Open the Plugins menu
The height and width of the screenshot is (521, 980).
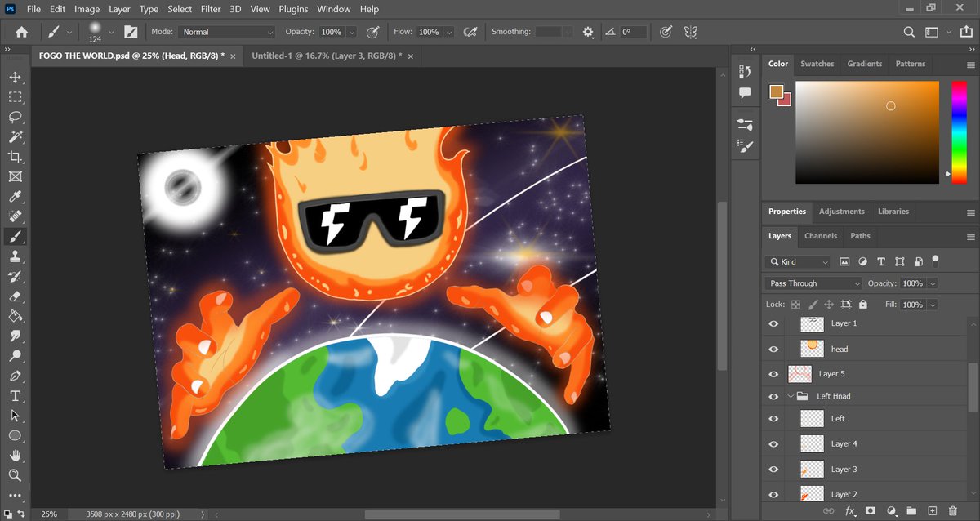pyautogui.click(x=292, y=9)
